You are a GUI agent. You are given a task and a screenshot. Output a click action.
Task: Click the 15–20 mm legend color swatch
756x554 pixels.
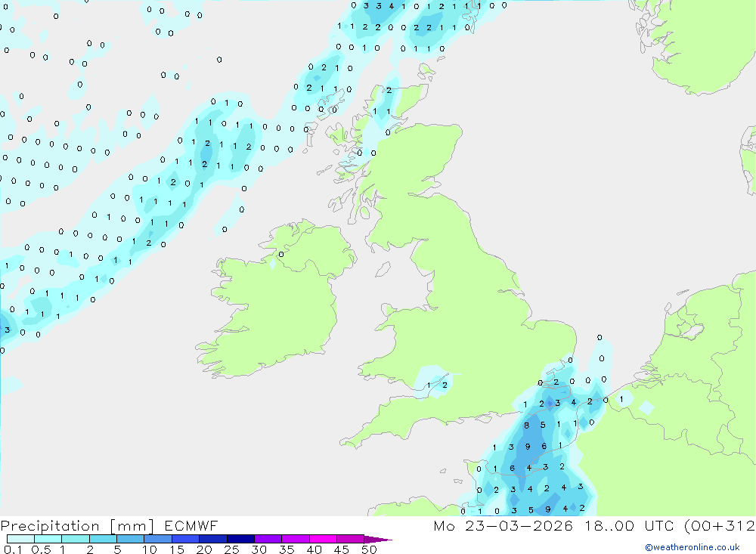(x=185, y=539)
